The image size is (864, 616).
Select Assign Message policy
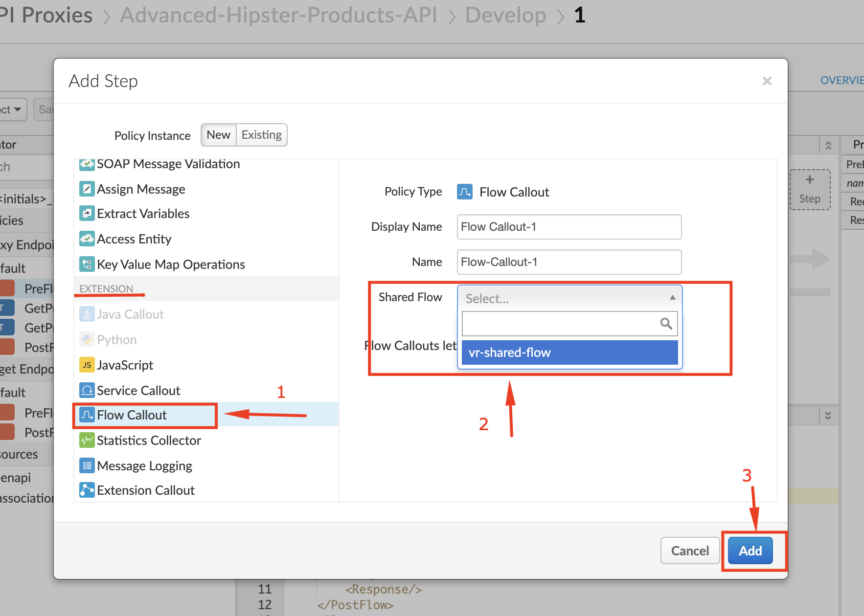[141, 189]
